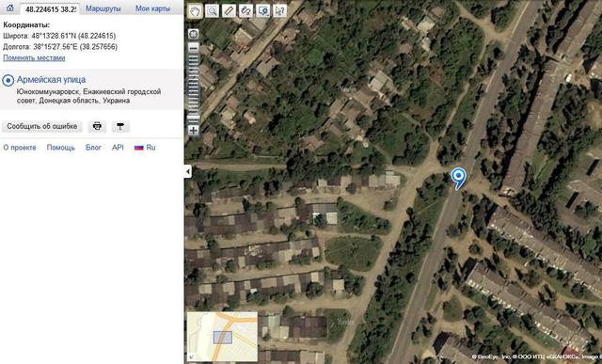Screen dimensions: 602x364
Task: Click the home icon tab
Action: [10, 8]
